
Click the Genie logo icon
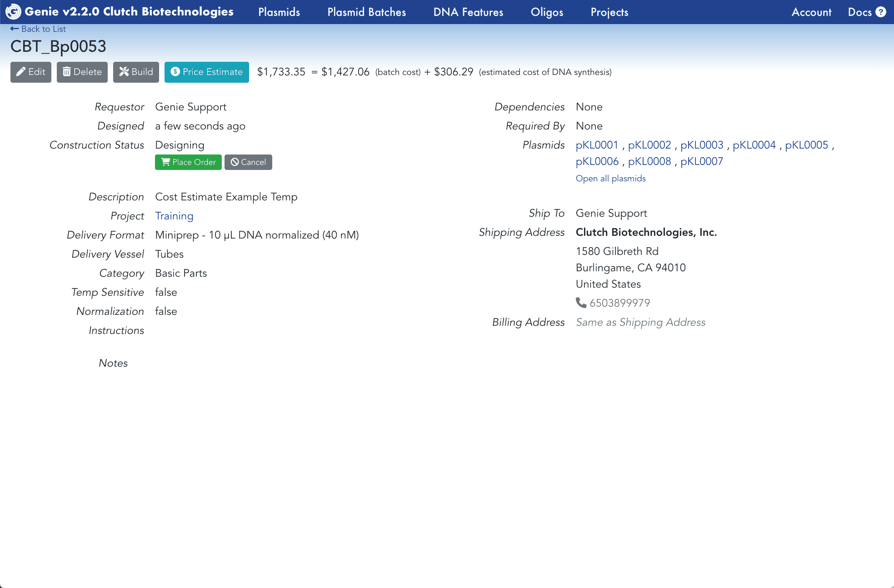(13, 12)
